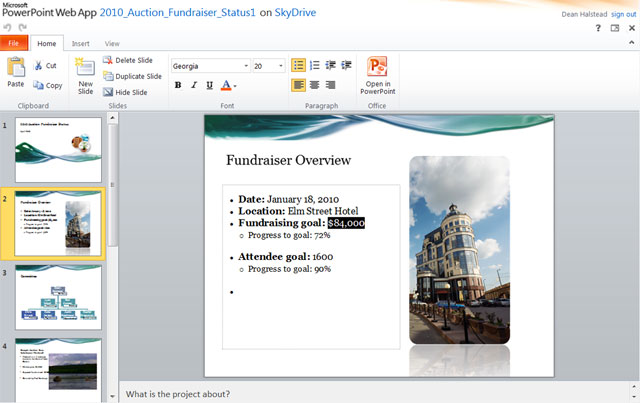
Task: Toggle bulleted list formatting
Action: pyautogui.click(x=298, y=66)
